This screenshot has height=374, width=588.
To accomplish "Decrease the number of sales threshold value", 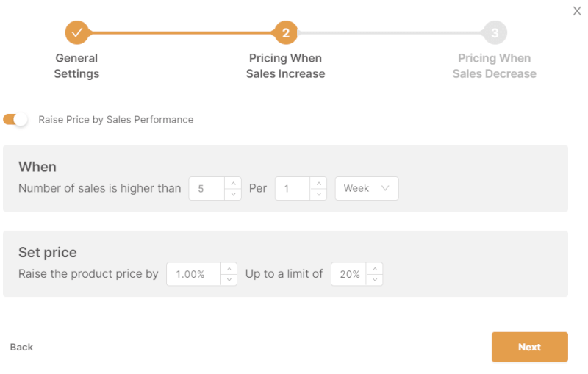I will click(x=233, y=194).
